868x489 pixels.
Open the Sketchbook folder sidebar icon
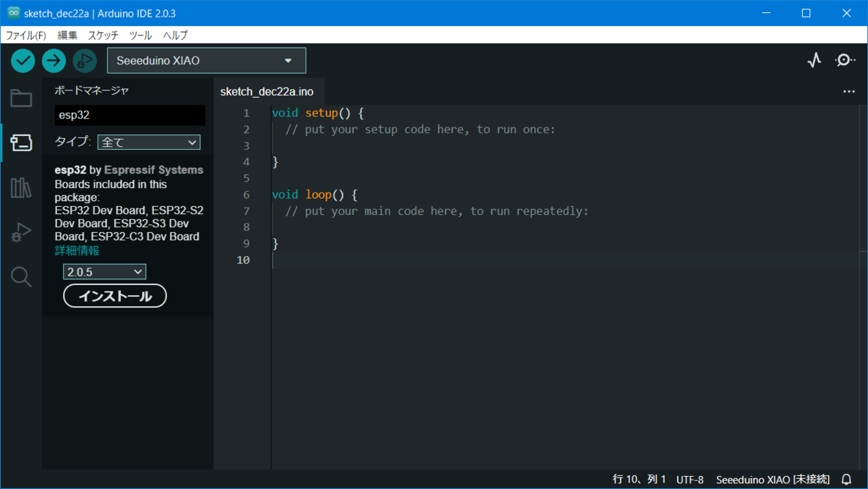pos(21,98)
